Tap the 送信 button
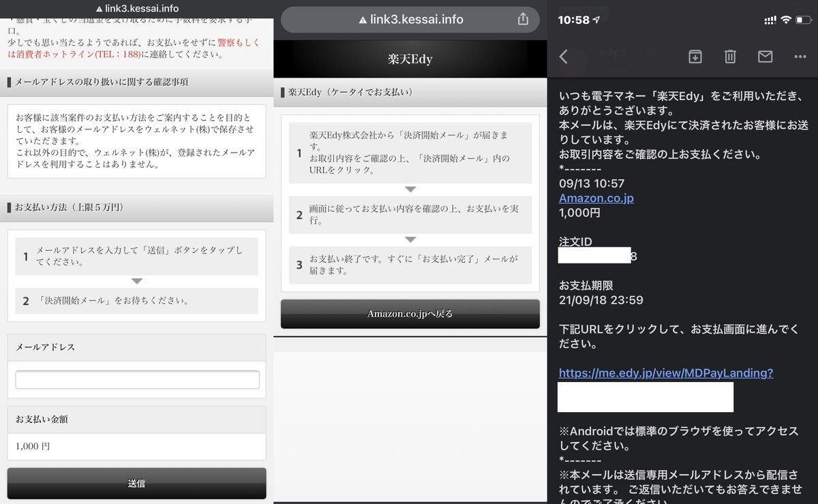Image resolution: width=818 pixels, height=504 pixels. pyautogui.click(x=136, y=483)
